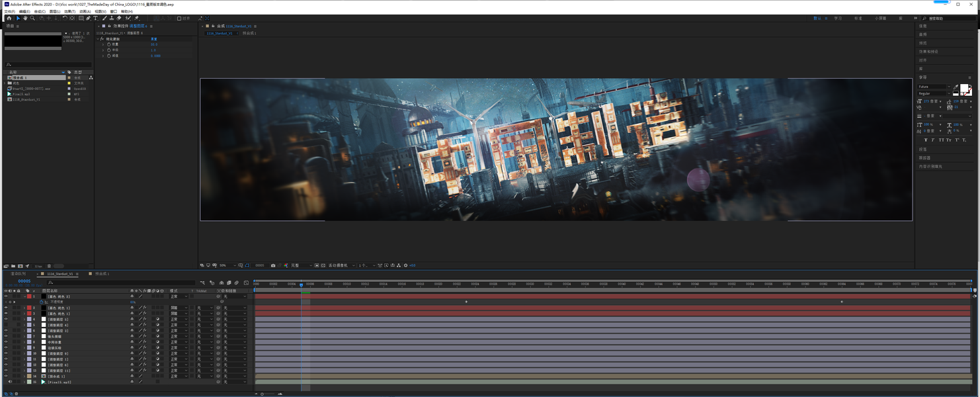Select the Horizontal Type tool

pos(95,19)
